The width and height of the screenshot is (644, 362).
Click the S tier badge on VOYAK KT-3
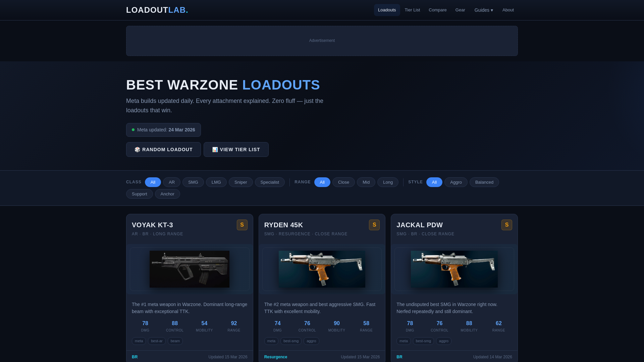[242, 225]
